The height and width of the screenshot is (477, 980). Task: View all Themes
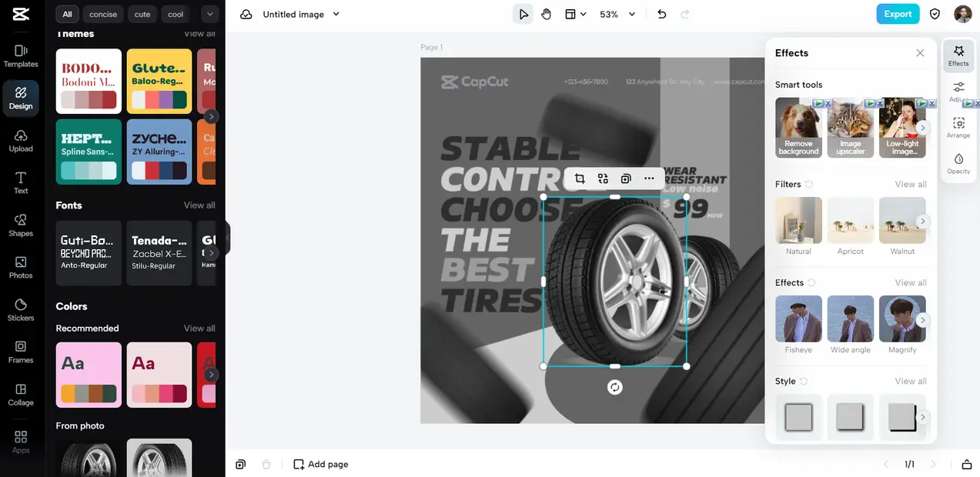coord(199,34)
